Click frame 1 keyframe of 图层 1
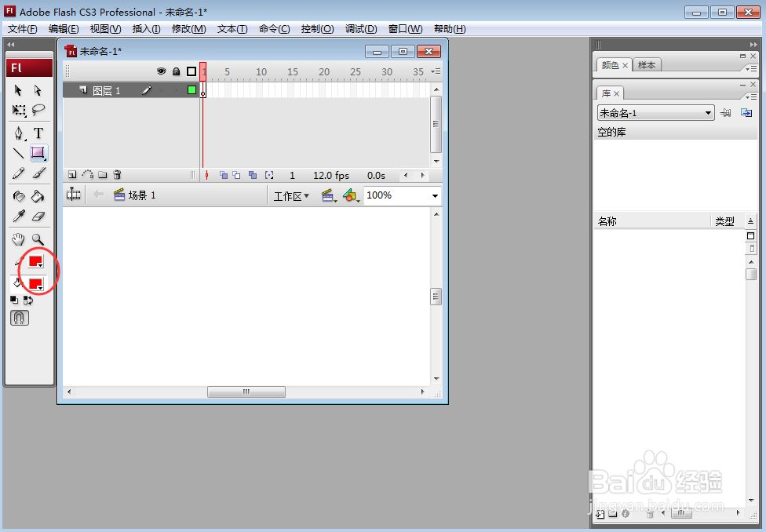766x532 pixels. pyautogui.click(x=202, y=90)
